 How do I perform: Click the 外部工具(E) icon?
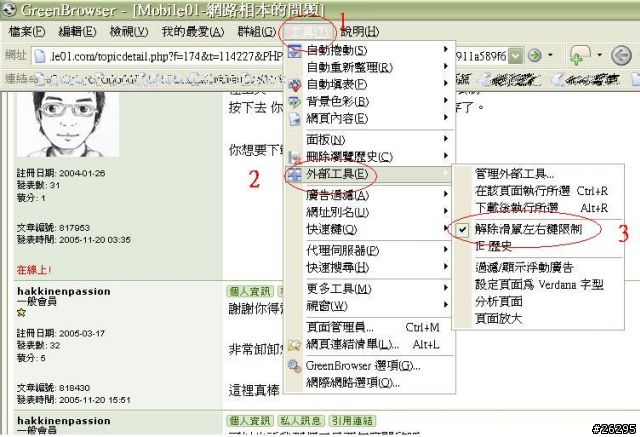click(294, 174)
